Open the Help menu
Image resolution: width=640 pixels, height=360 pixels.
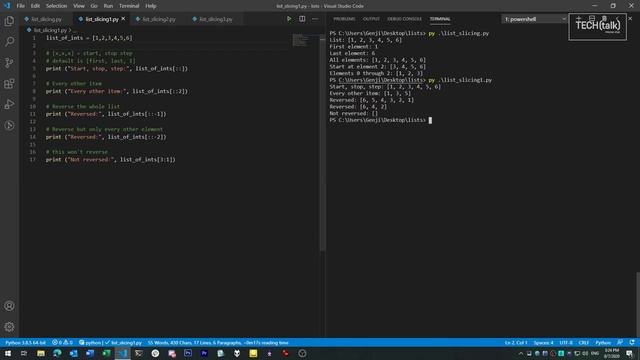coord(151,6)
